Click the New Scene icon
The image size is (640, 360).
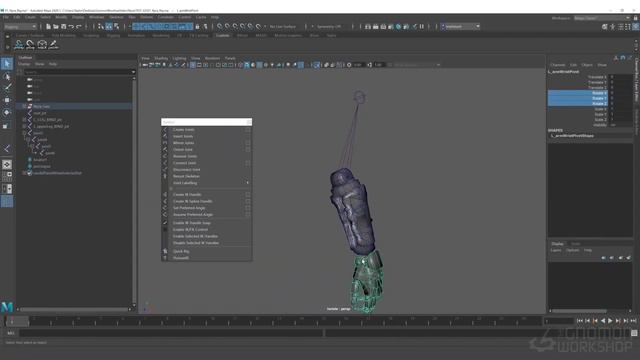coord(48,27)
